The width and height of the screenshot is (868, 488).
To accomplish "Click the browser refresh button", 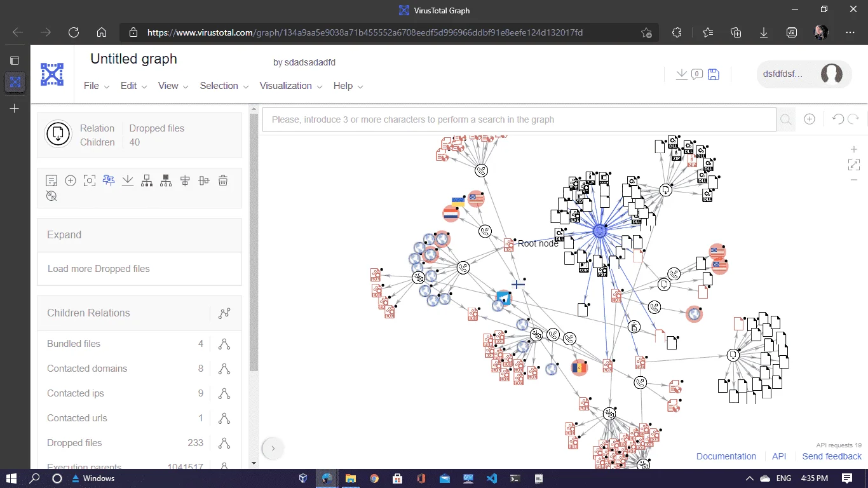I will (x=74, y=32).
